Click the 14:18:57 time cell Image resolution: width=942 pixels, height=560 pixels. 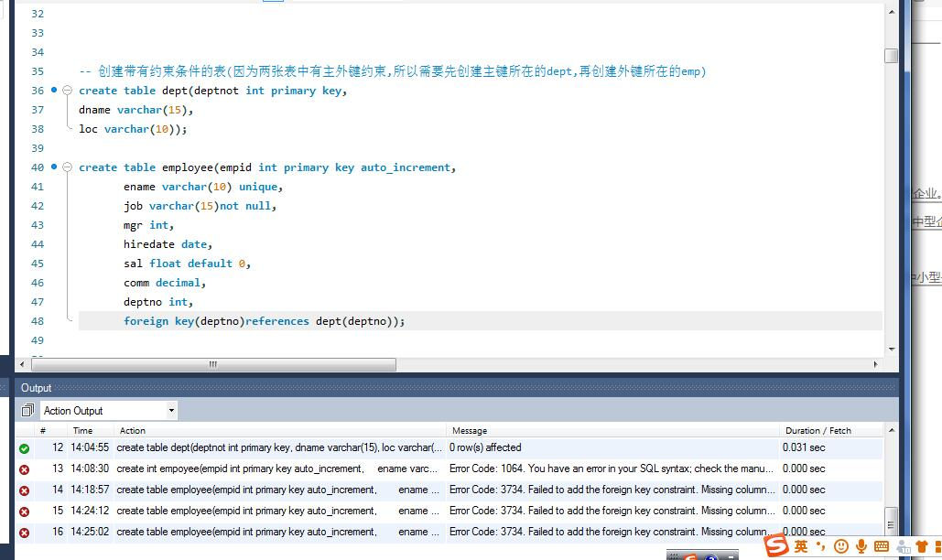coord(90,490)
